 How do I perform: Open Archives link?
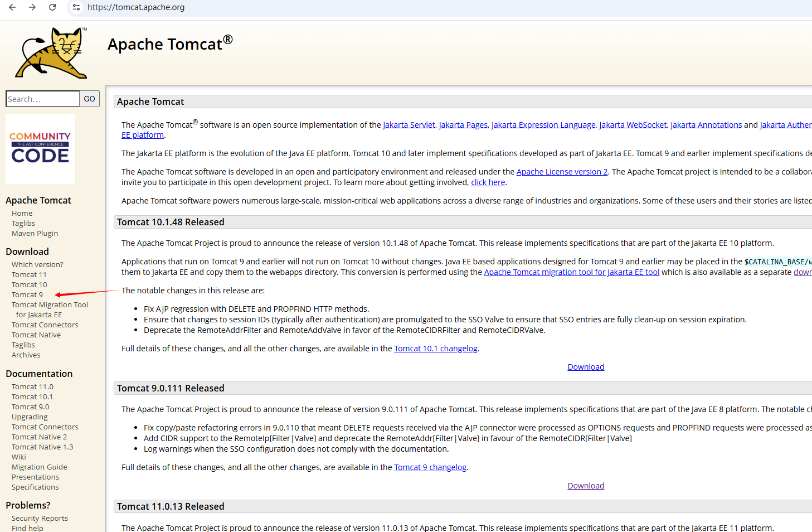pyautogui.click(x=26, y=355)
